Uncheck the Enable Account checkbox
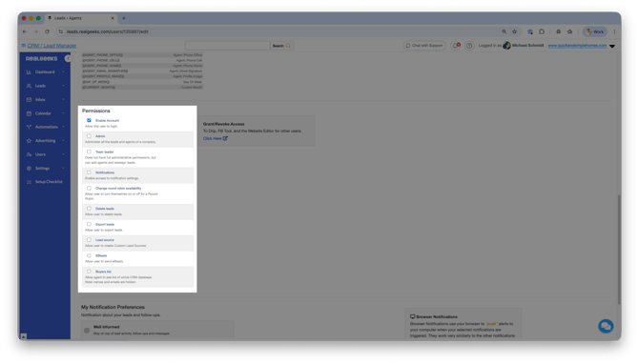Screen dimensions: 639x364 coord(89,120)
